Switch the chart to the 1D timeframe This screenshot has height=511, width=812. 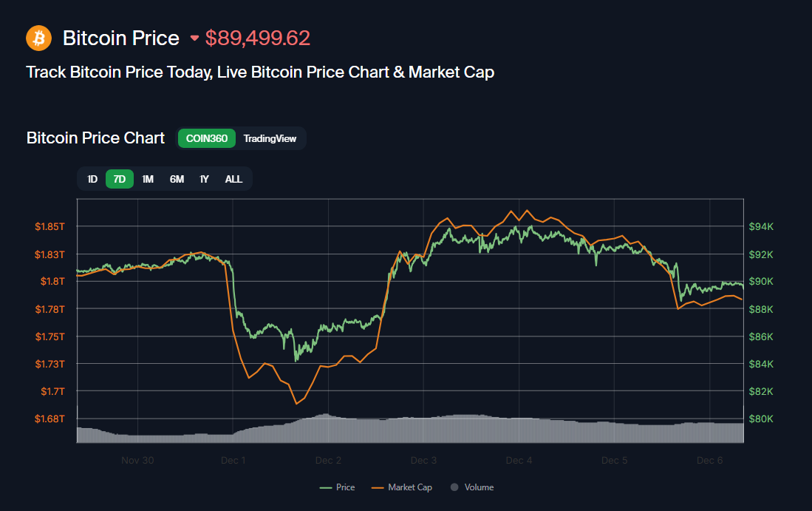[x=92, y=179]
